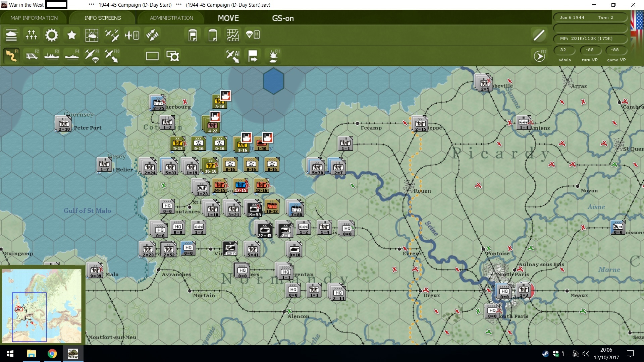Image resolution: width=644 pixels, height=362 pixels.
Task: Click the Steam tray icon
Action: tap(545, 354)
